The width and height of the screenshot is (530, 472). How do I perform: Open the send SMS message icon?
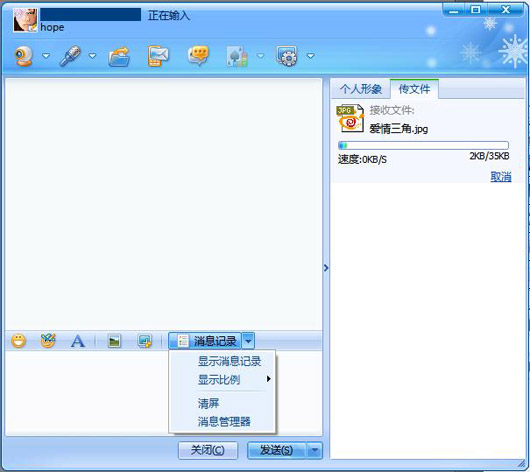click(x=158, y=56)
